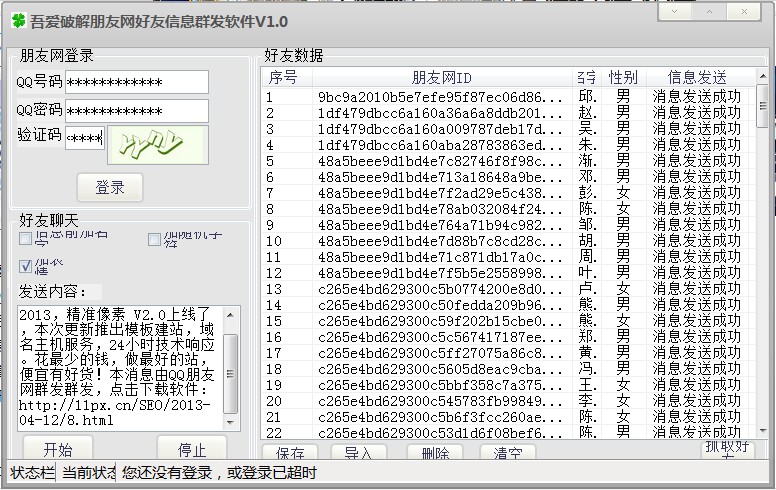Click gender 女 in row 15
Viewport: 776px width, 490px height.
pyautogui.click(x=623, y=321)
